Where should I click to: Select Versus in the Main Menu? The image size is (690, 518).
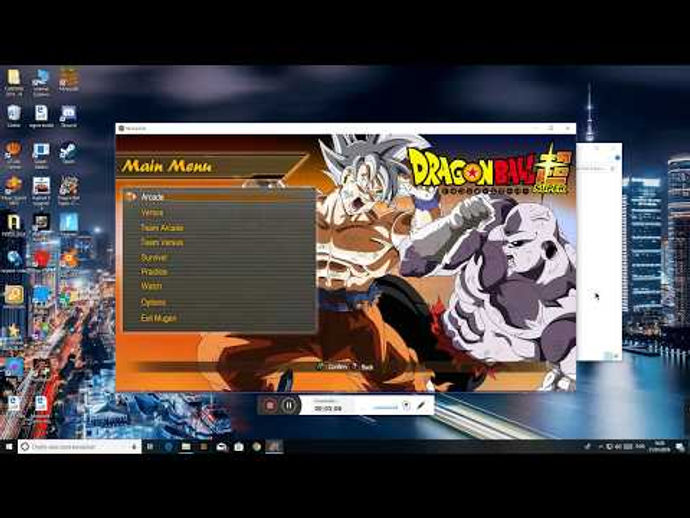(x=152, y=213)
